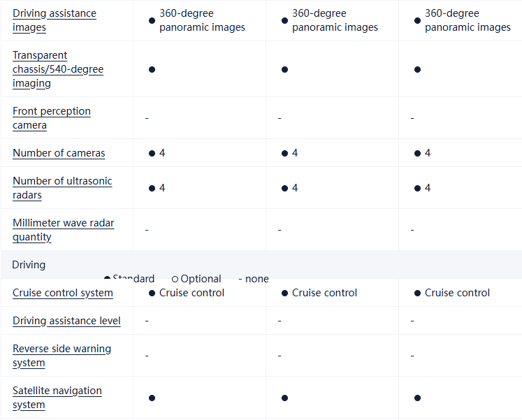The image size is (522, 420).
Task: Click the Driving section header row
Action: coord(261,265)
